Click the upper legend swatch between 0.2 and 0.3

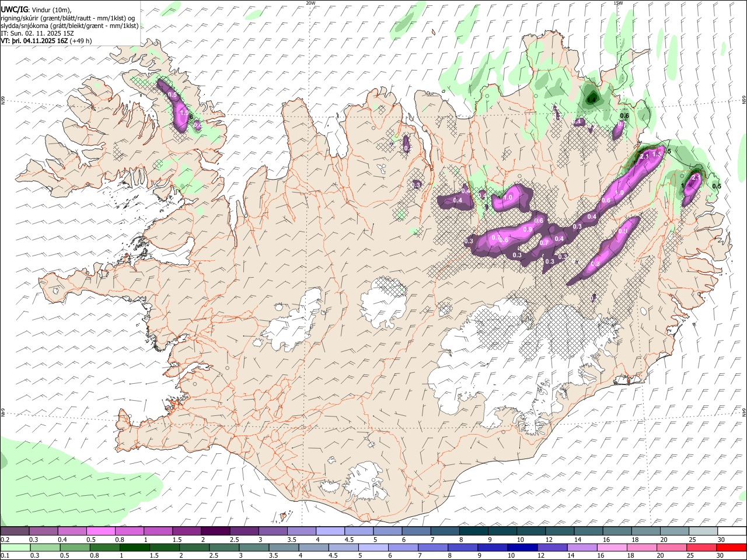15,531
